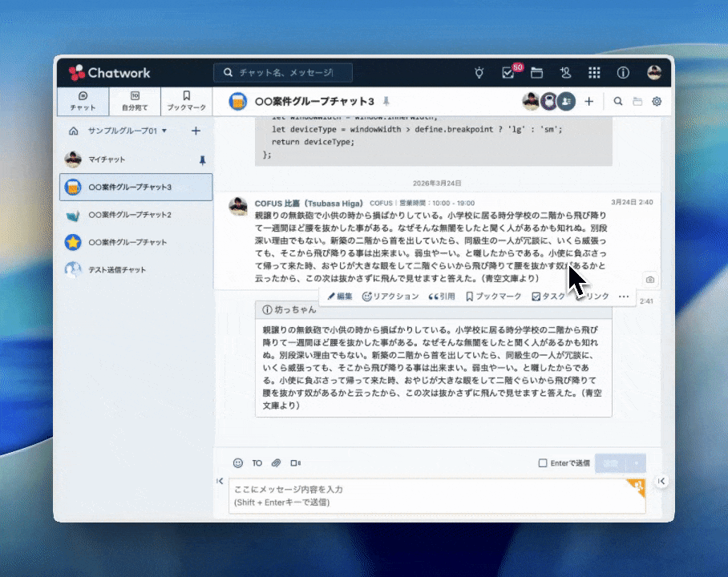728x577 pixels.
Task: Click sender name COFUS 比嘉 (Tsubasa Higa)
Action: 309,204
